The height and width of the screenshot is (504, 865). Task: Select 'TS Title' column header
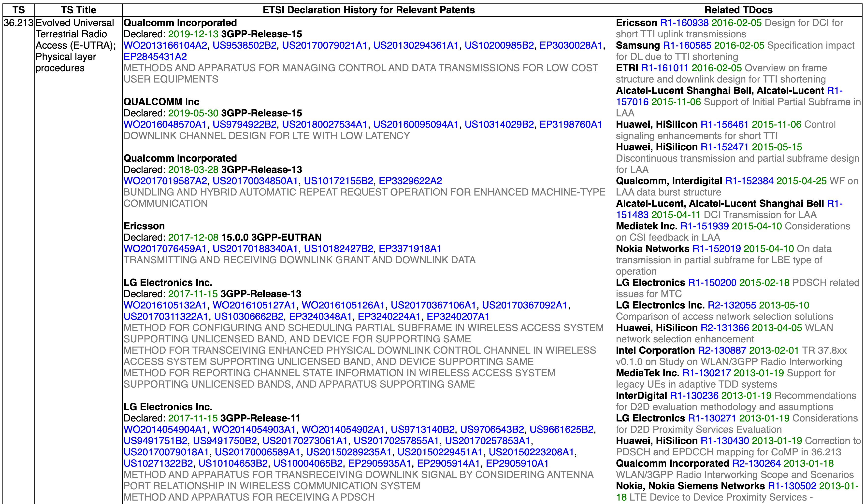click(x=79, y=10)
